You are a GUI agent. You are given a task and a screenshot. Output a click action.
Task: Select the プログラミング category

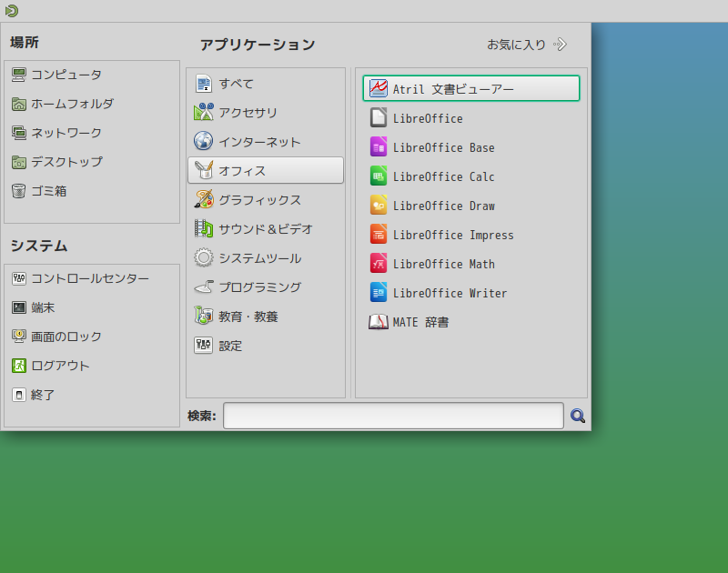coord(266,287)
